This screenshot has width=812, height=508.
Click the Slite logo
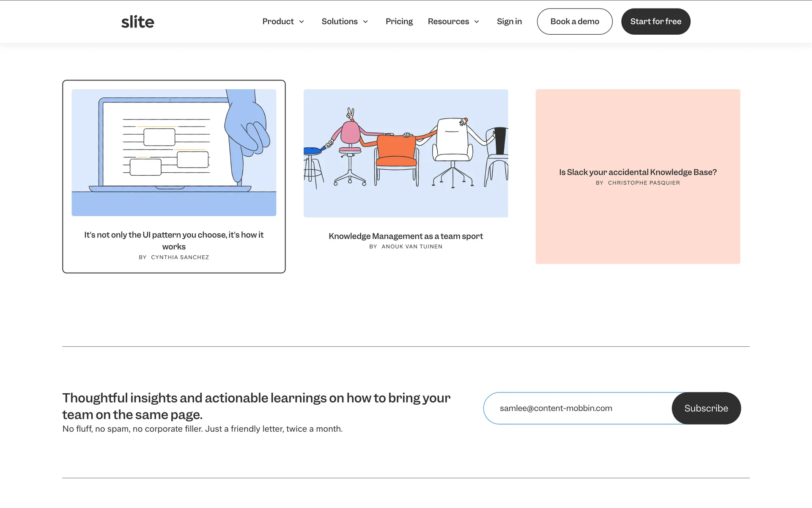pyautogui.click(x=137, y=22)
